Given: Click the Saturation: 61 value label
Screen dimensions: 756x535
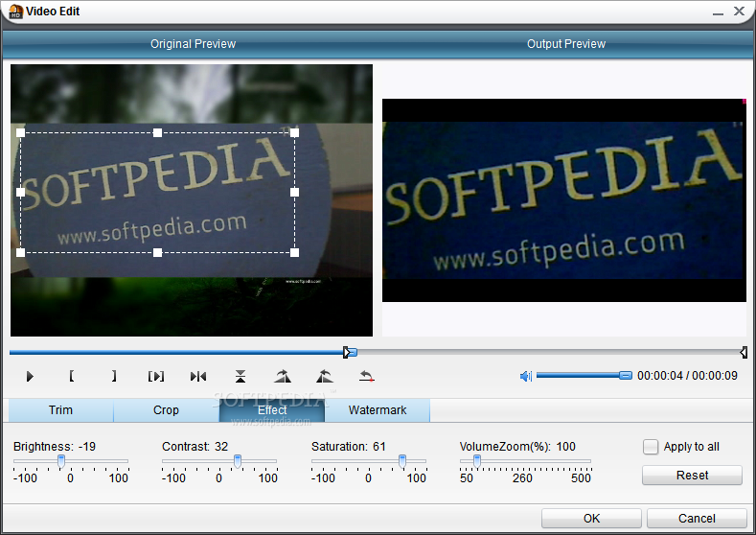Looking at the screenshot, I should (348, 447).
